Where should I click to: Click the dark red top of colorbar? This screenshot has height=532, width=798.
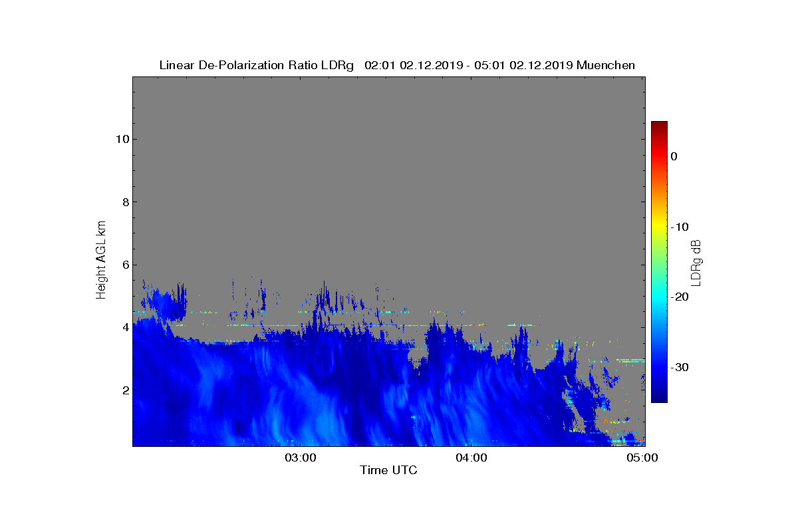[x=659, y=126]
